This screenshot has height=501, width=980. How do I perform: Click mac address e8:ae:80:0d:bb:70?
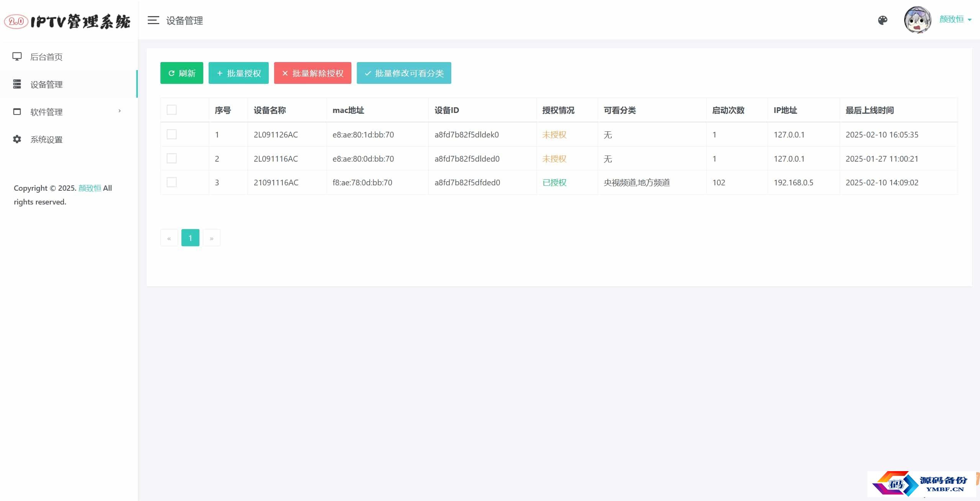pyautogui.click(x=363, y=159)
